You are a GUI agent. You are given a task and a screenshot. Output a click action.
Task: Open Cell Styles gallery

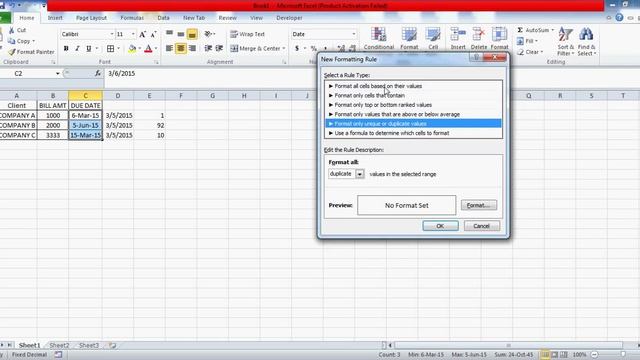(x=433, y=39)
